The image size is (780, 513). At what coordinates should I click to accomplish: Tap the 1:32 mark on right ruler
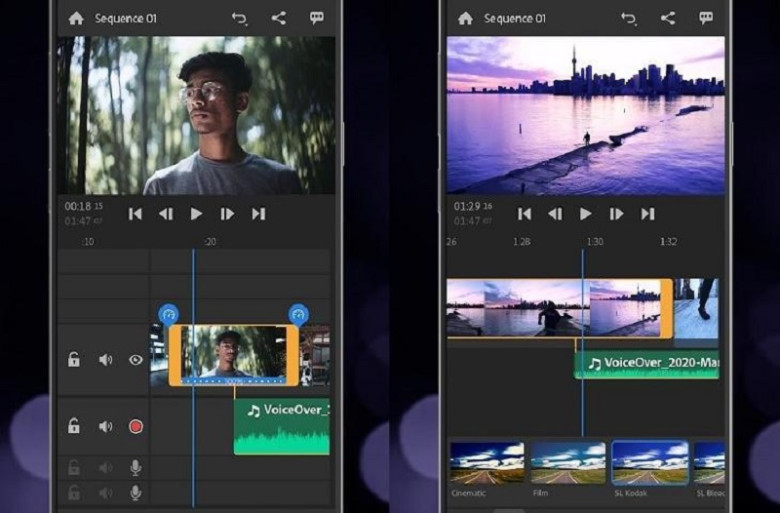point(668,242)
